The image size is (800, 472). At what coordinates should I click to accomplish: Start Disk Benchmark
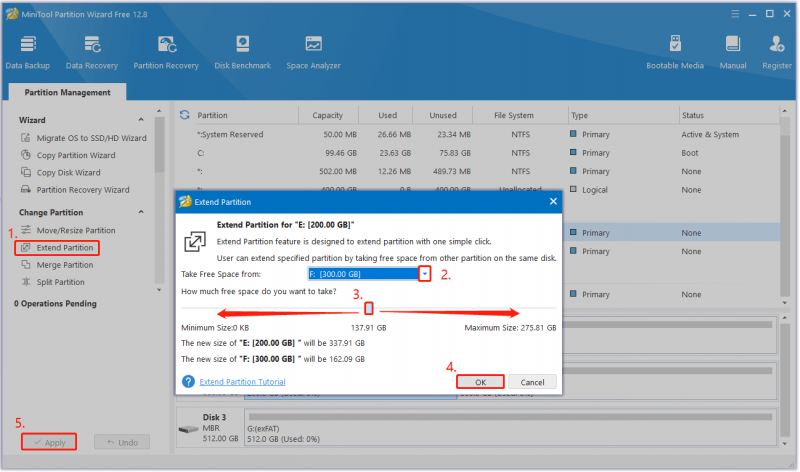[x=242, y=52]
